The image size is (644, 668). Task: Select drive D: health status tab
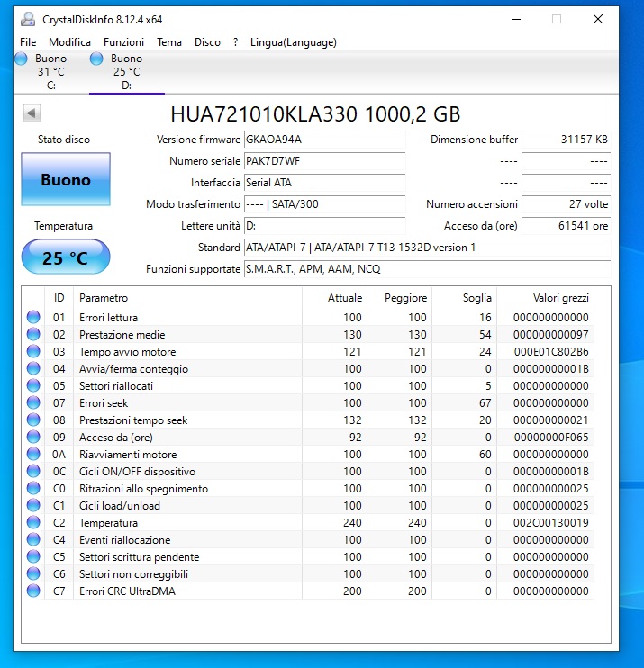point(127,71)
